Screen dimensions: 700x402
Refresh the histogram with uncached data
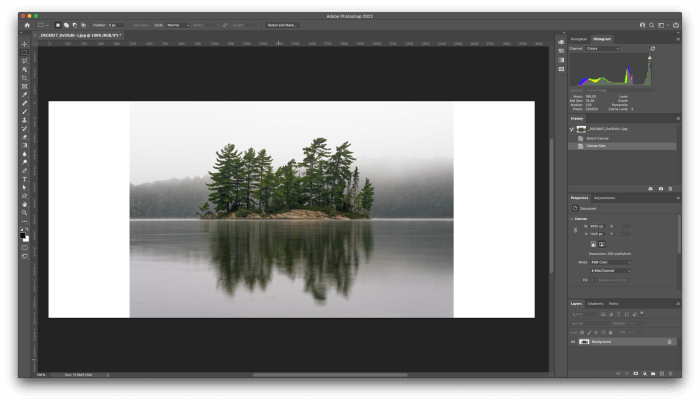click(x=653, y=48)
